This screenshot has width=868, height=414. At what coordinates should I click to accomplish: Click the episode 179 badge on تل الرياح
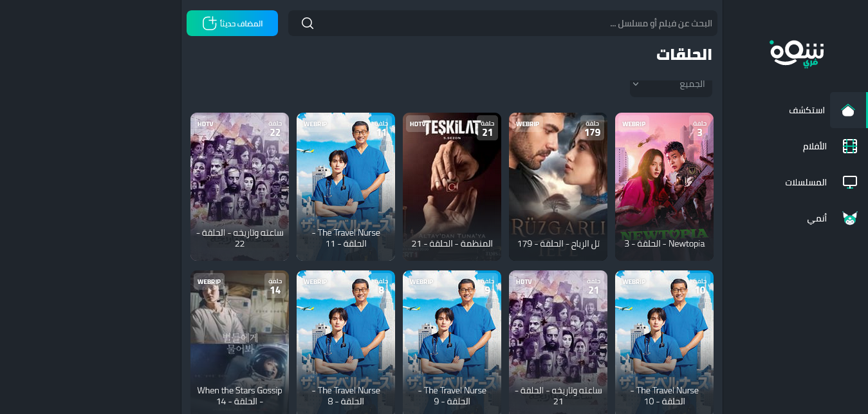[593, 129]
